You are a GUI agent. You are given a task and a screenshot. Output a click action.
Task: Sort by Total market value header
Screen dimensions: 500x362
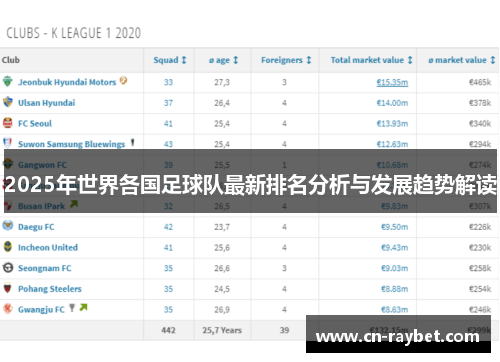[x=371, y=60]
